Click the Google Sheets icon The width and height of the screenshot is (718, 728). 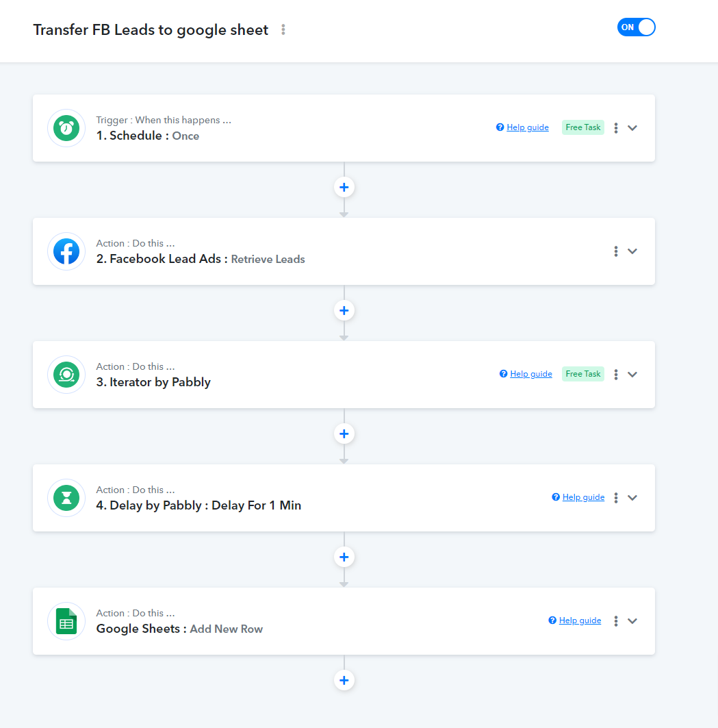pos(66,621)
